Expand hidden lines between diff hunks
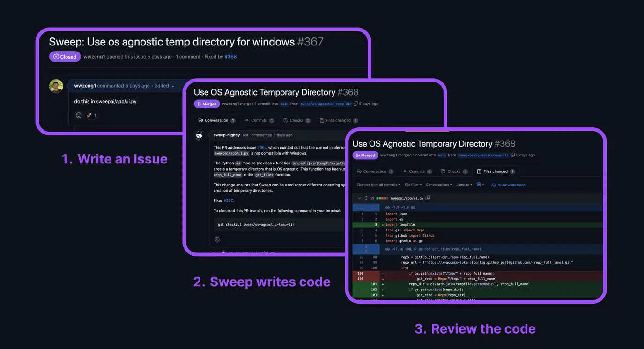 366,249
